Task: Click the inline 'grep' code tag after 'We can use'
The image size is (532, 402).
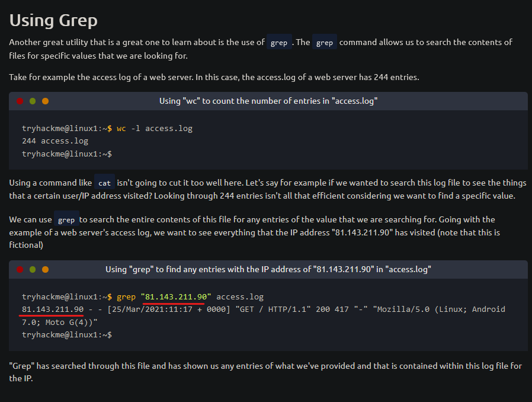Action: (66, 219)
